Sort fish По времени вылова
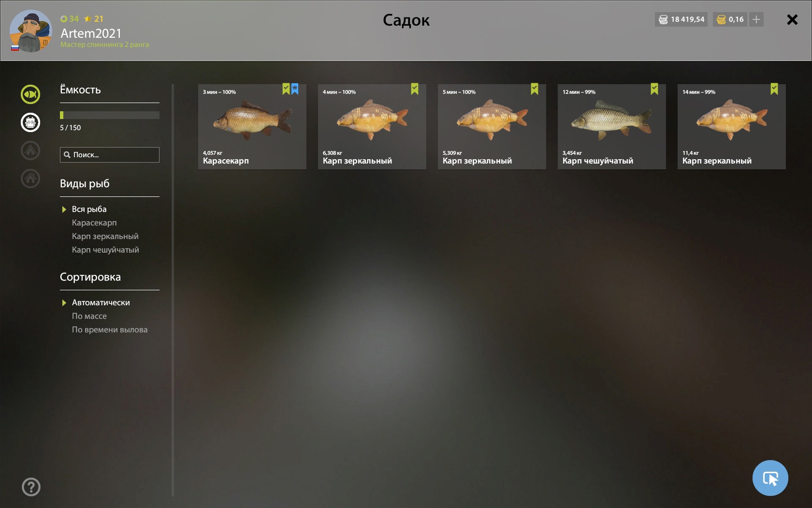812x508 pixels. [x=110, y=329]
